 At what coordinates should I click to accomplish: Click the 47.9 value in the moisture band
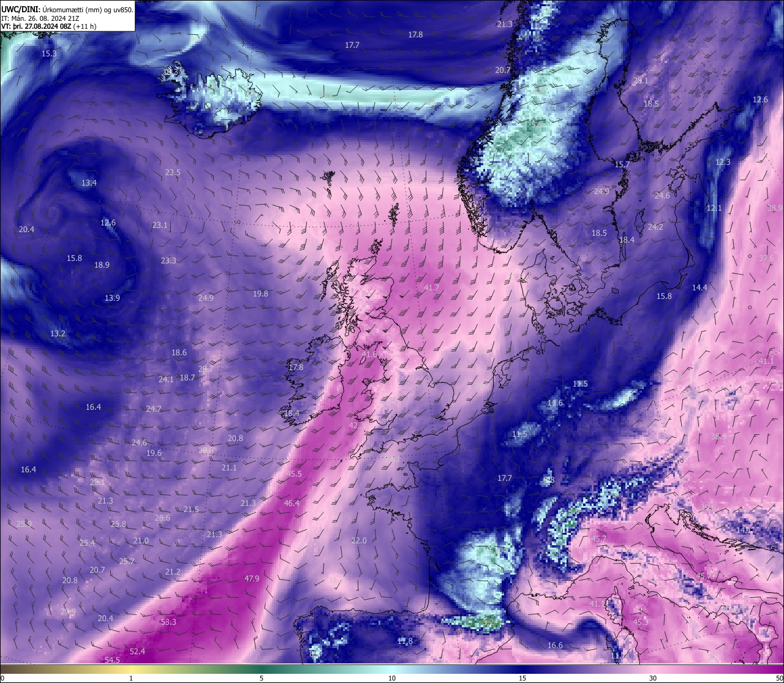coord(252,579)
